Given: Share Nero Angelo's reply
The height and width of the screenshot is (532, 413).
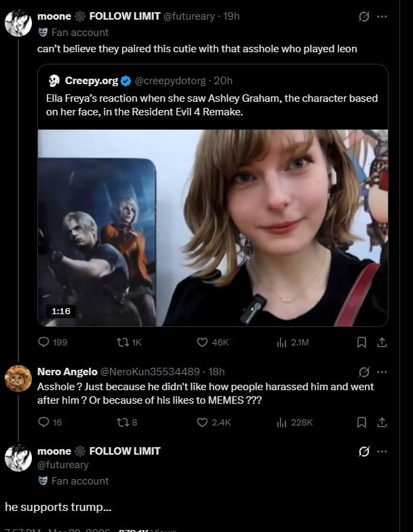Looking at the screenshot, I should [x=381, y=422].
